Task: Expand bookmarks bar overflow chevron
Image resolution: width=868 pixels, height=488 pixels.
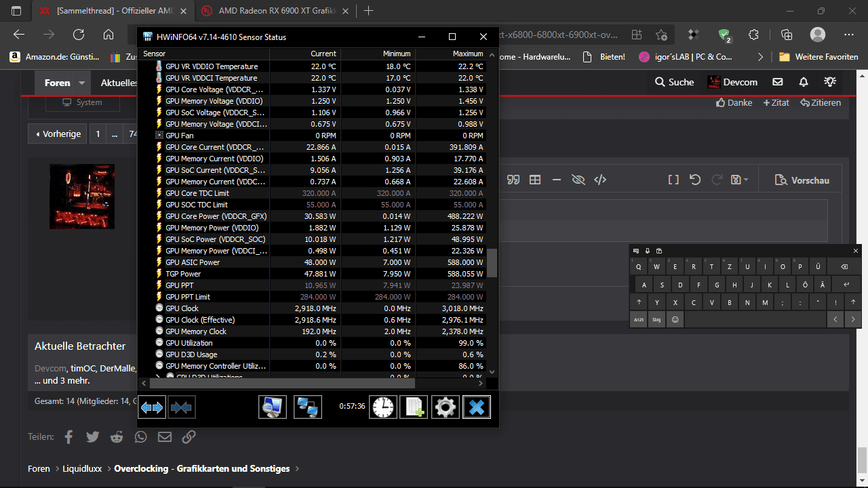Action: coord(760,57)
